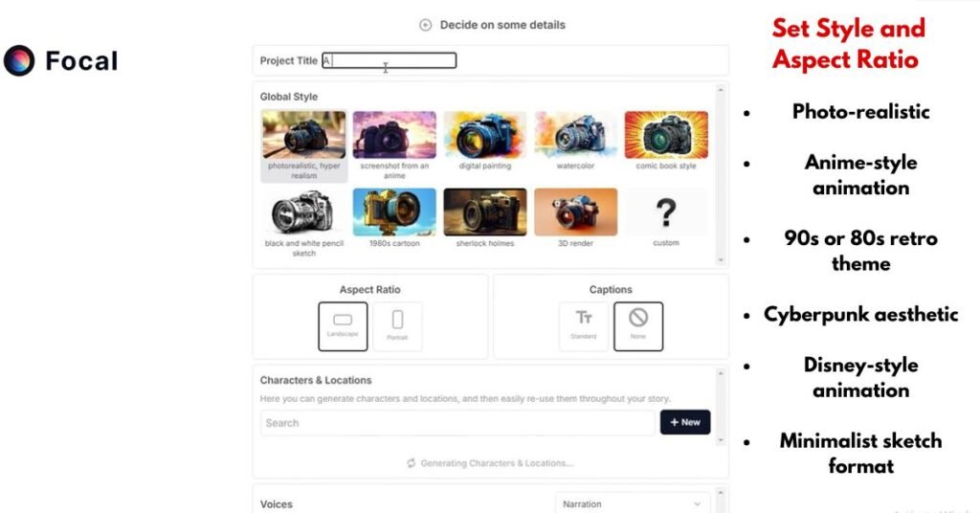Pick the digital painting style thumbnail
This screenshot has width=980, height=513.
484,135
